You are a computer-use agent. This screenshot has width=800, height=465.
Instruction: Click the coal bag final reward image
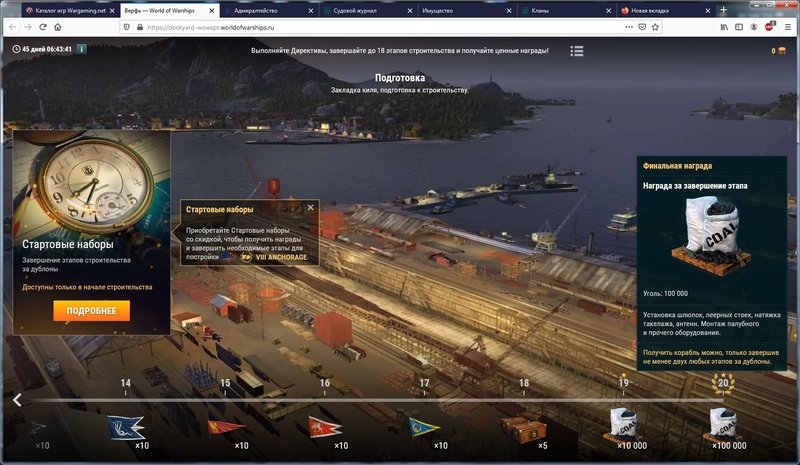[712, 236]
